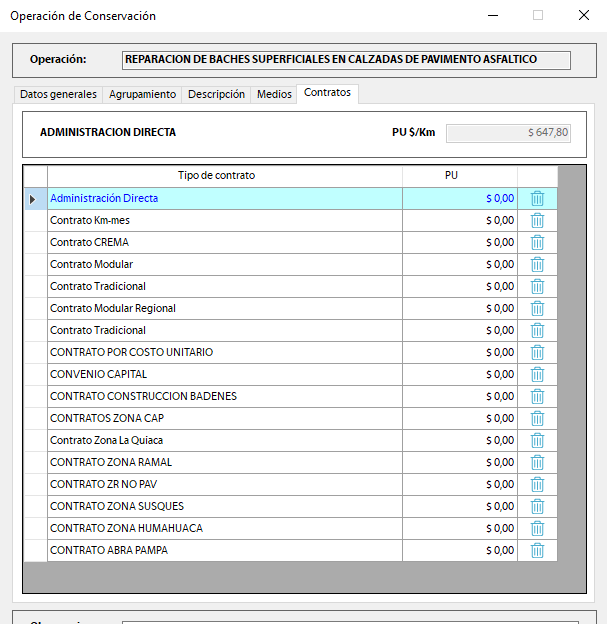Click the PU $/Km value field
This screenshot has width=607, height=624.
pyautogui.click(x=508, y=132)
